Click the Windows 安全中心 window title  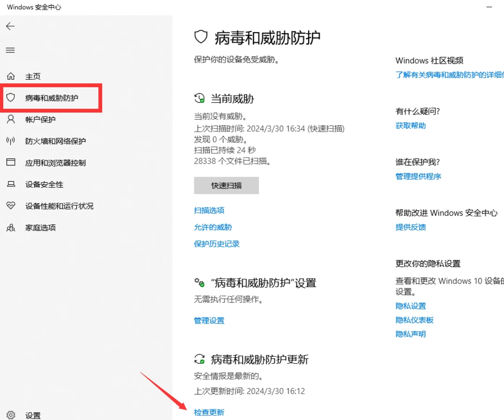pyautogui.click(x=34, y=7)
